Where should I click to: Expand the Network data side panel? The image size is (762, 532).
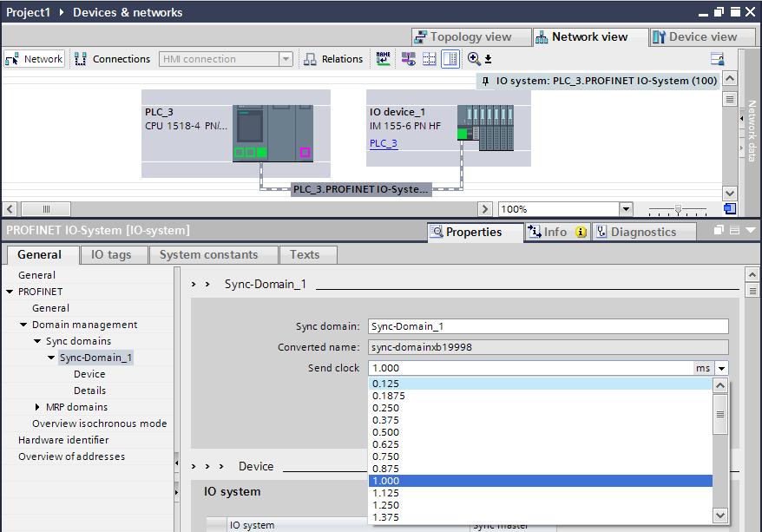click(741, 118)
